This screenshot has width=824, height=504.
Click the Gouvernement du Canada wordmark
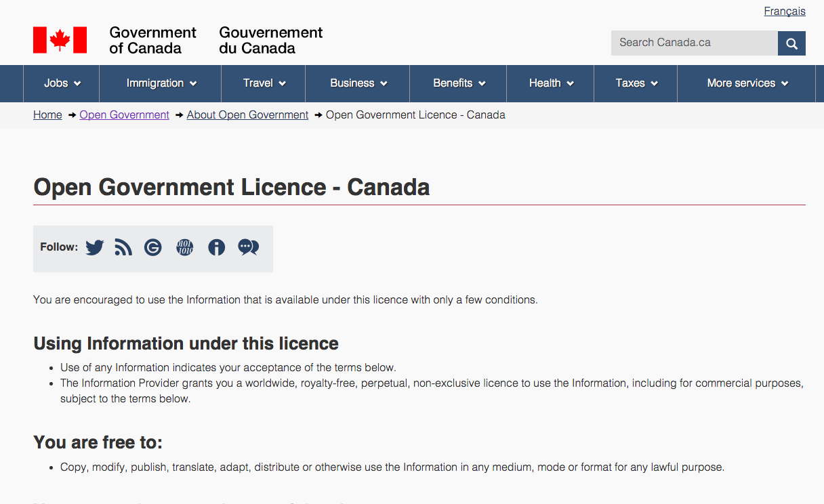click(x=271, y=41)
